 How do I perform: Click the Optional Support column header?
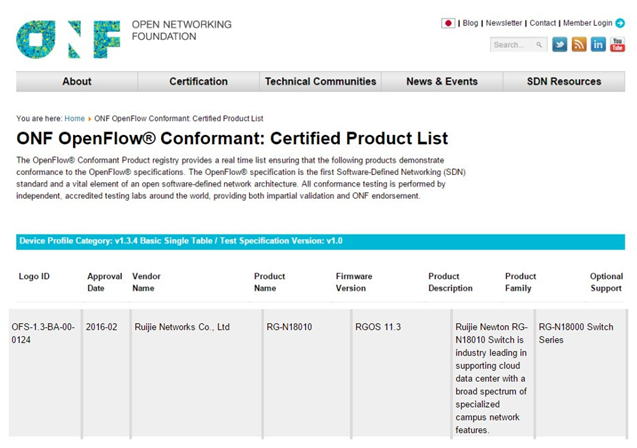click(606, 282)
